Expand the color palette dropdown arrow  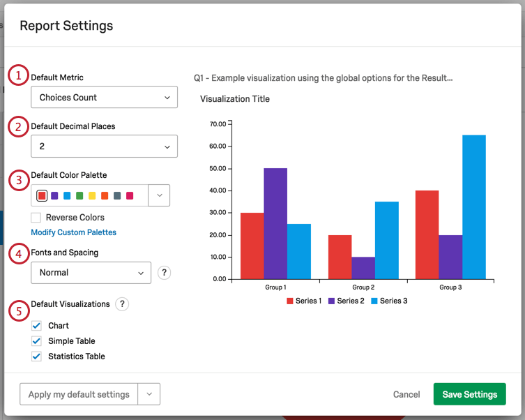[159, 195]
